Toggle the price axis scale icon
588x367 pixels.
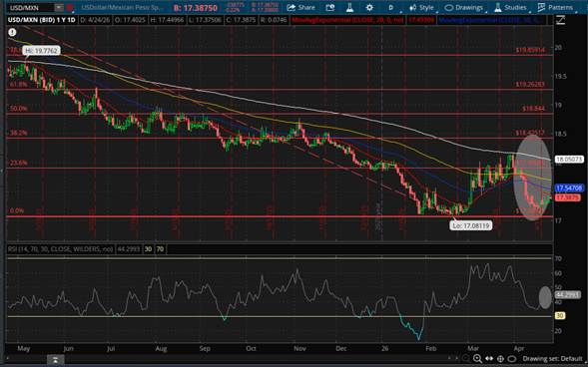pyautogui.click(x=560, y=20)
